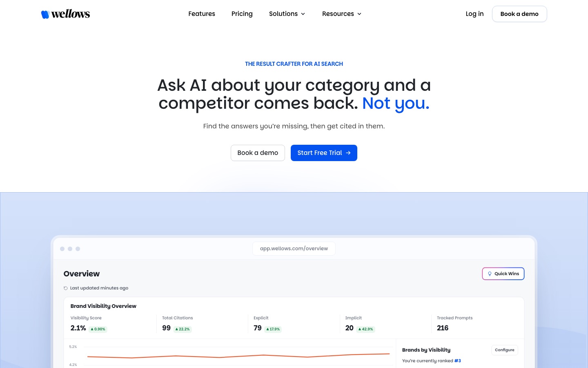Click the Quick Wins lightbulb icon
The image size is (588, 368).
point(490,274)
